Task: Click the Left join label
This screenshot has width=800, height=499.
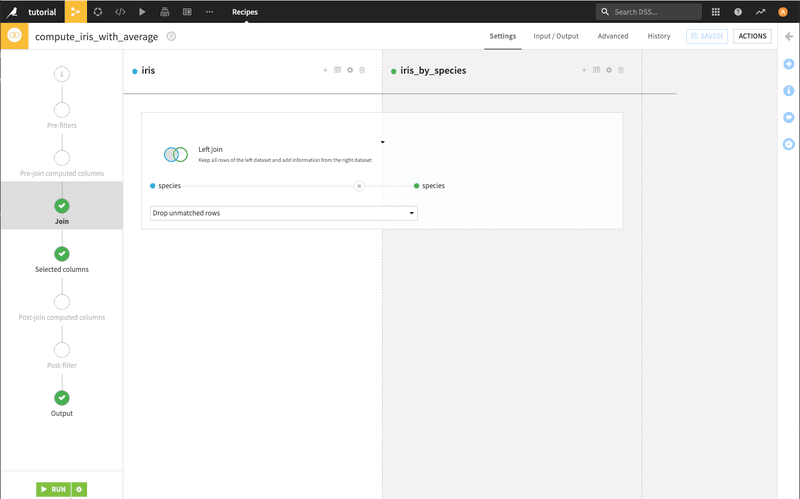Action: (210, 149)
